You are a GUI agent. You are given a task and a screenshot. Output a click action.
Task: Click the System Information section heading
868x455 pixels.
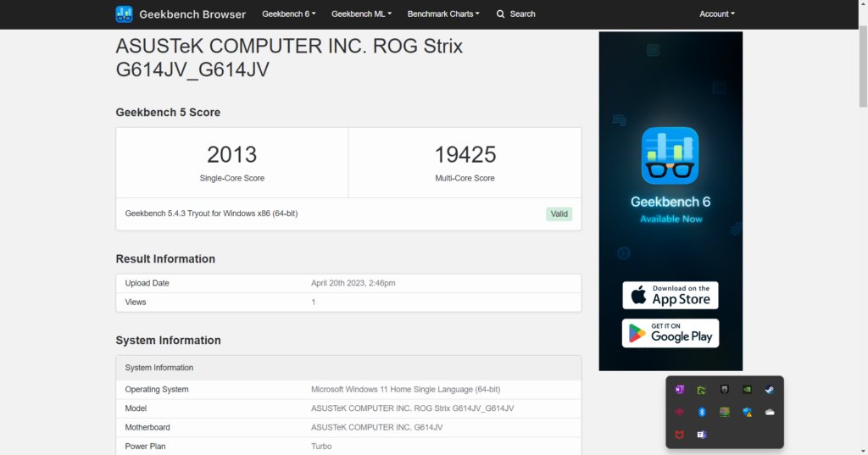[x=168, y=341]
